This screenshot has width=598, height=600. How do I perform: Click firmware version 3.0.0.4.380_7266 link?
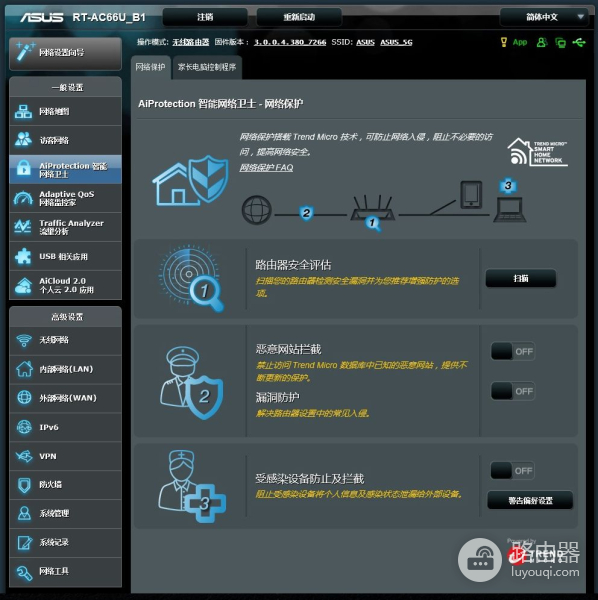click(290, 42)
